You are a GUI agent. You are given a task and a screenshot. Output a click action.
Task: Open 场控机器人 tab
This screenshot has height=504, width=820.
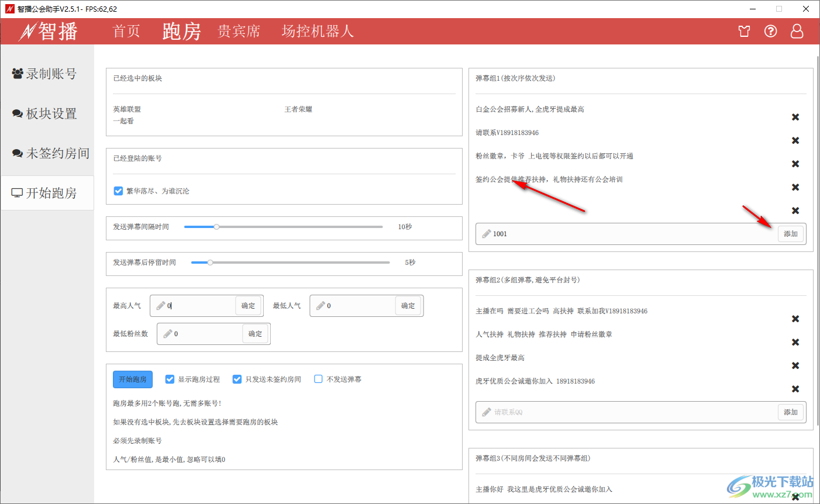coord(318,32)
